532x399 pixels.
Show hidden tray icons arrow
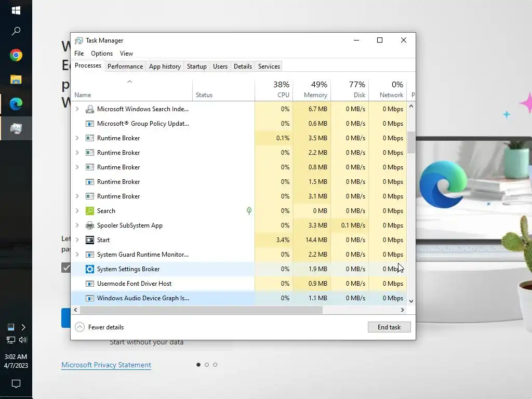[x=23, y=327]
